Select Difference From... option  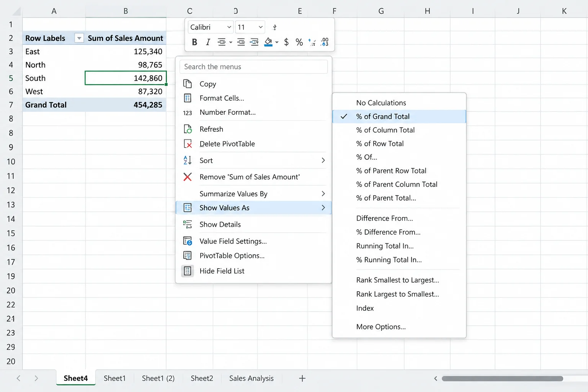point(384,218)
